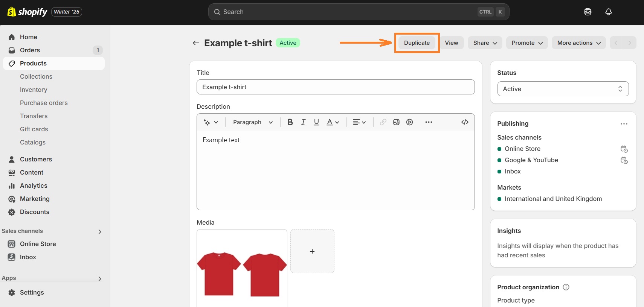Image resolution: width=644 pixels, height=307 pixels.
Task: Expand the Apps section chevron
Action: click(100, 278)
